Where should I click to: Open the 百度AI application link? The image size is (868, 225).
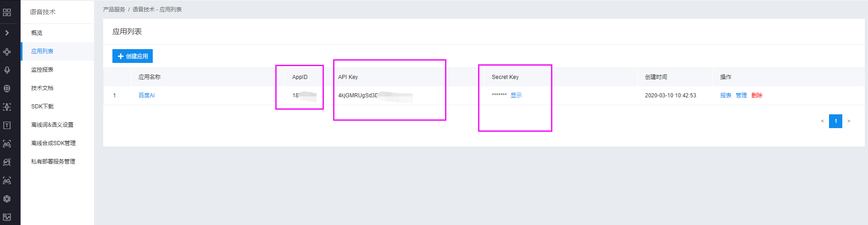click(x=146, y=96)
